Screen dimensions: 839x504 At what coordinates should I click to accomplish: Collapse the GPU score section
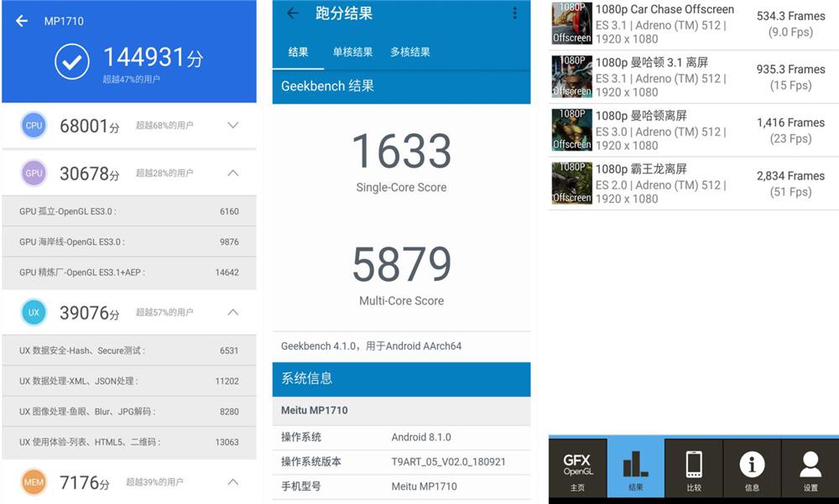coord(233,174)
